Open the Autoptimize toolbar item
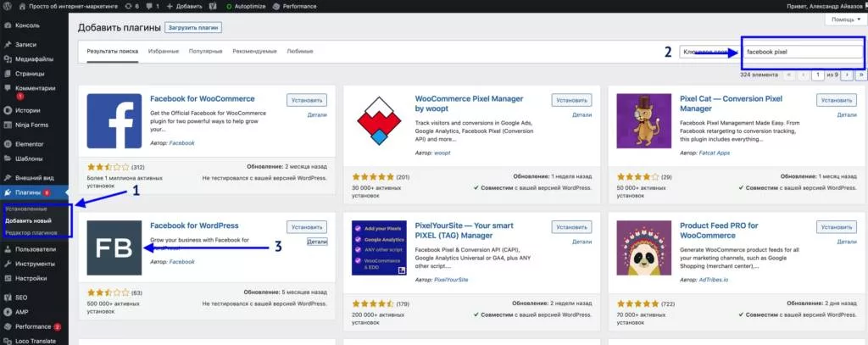The width and height of the screenshot is (868, 345). pyautogui.click(x=247, y=6)
